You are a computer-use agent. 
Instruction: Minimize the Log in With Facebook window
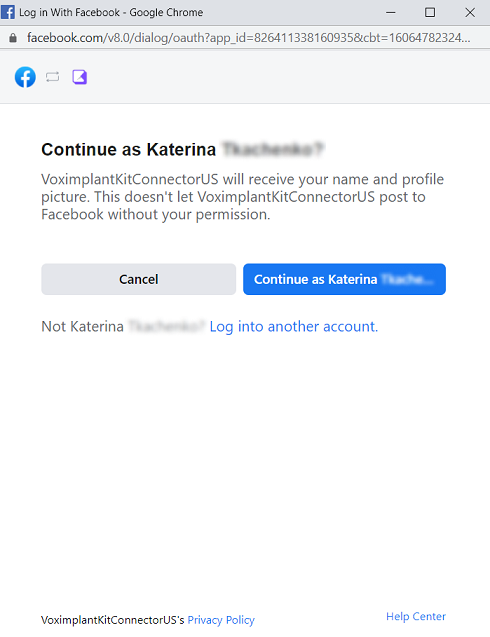click(x=390, y=13)
